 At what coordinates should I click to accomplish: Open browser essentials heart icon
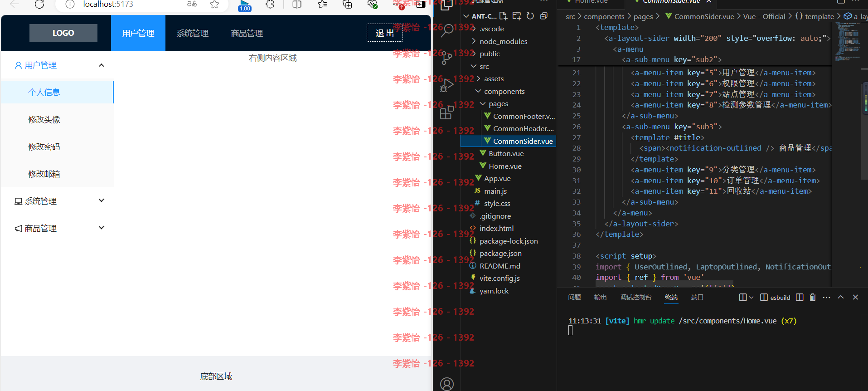(x=372, y=5)
